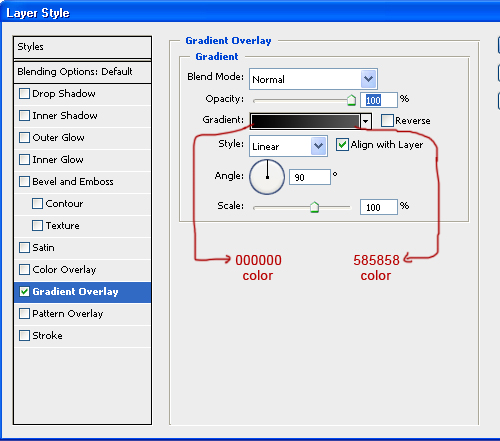Open the gradient picker arrow

(366, 121)
